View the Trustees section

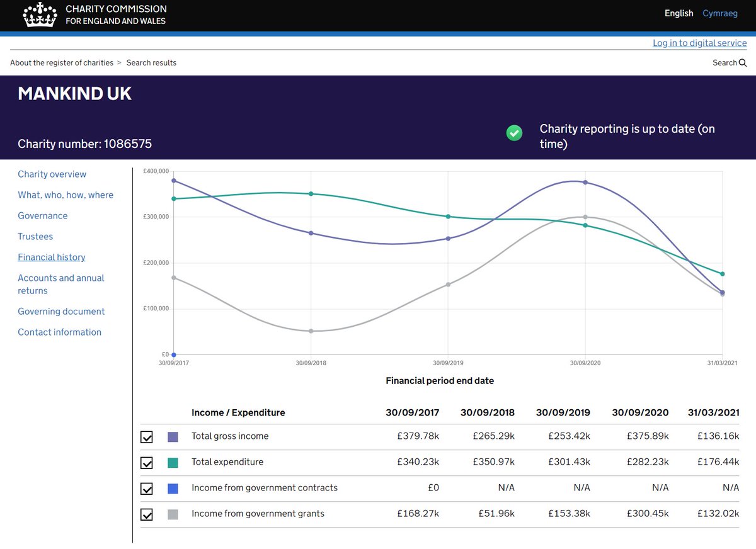[x=35, y=237]
